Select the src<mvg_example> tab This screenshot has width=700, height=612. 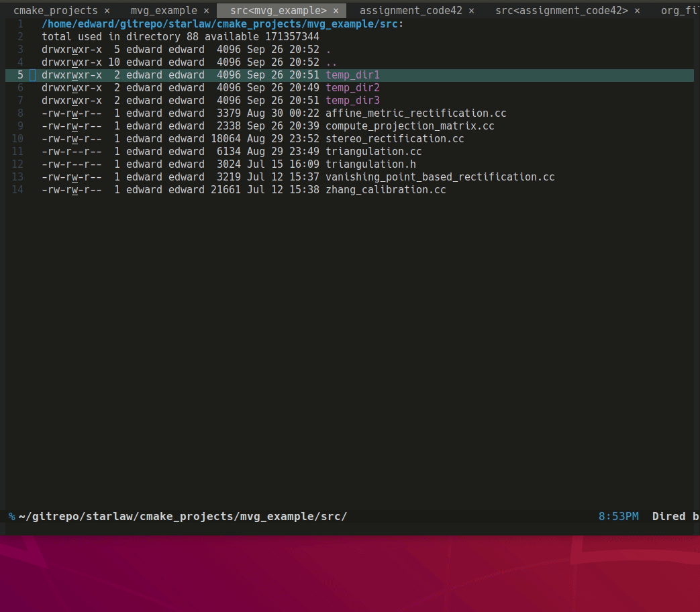pos(278,11)
